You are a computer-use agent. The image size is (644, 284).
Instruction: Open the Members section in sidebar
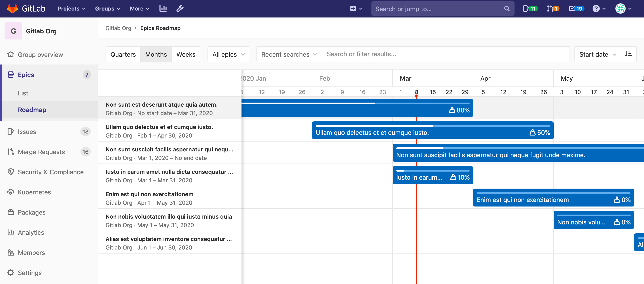[x=31, y=252]
